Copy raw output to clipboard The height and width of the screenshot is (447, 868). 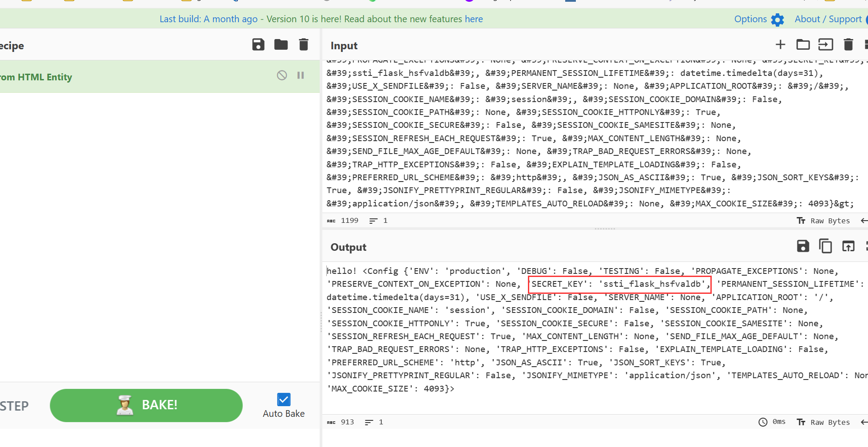825,246
